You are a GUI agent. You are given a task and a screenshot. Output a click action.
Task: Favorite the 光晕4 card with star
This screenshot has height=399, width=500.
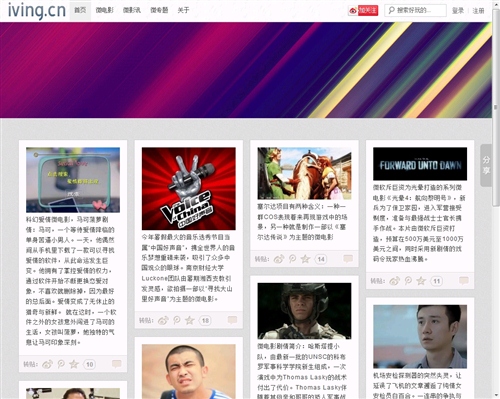click(421, 281)
